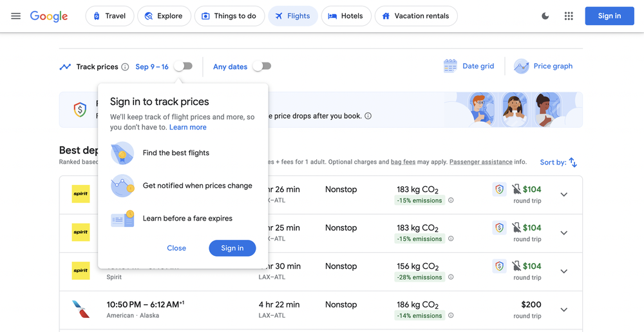The height and width of the screenshot is (332, 644).
Task: Expand the American $200 flight details
Action: click(564, 309)
